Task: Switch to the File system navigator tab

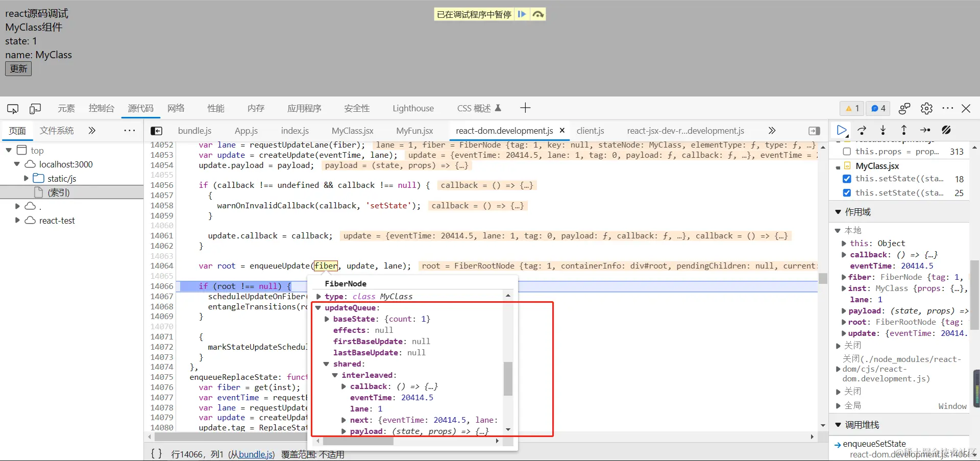Action: point(57,131)
